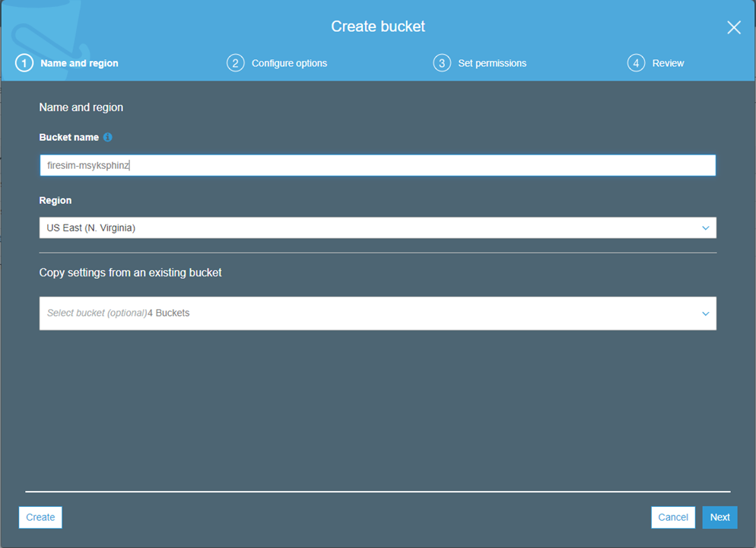Expand existing bucket list chevron
Viewport: 756px width, 548px height.
coord(705,314)
